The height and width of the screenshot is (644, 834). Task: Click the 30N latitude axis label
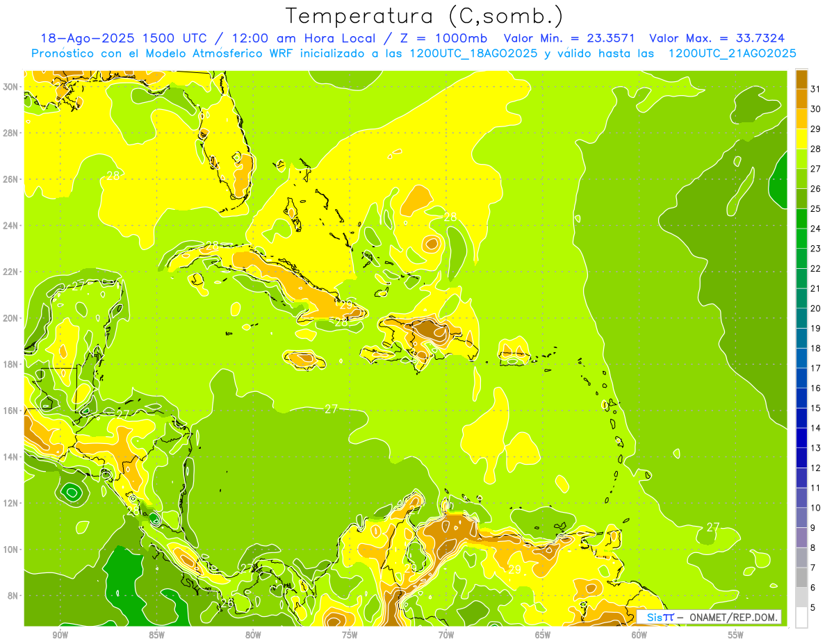coord(11,87)
